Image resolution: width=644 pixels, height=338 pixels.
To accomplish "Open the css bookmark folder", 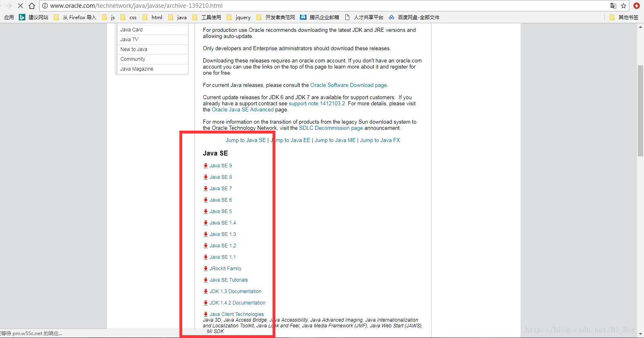I will tap(128, 17).
